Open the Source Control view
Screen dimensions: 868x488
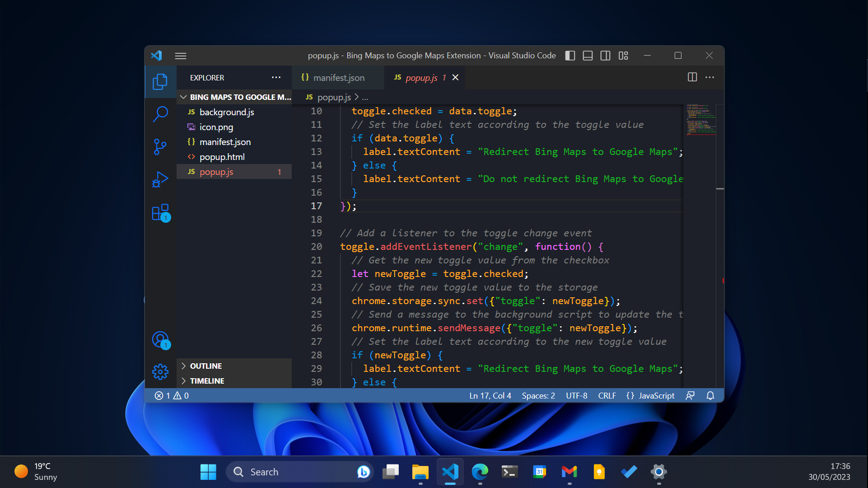(160, 147)
